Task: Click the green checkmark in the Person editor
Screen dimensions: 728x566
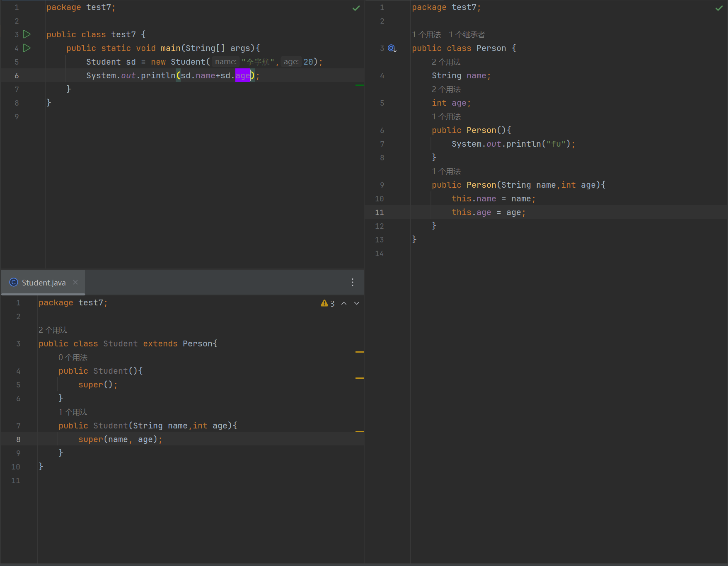Action: click(719, 8)
